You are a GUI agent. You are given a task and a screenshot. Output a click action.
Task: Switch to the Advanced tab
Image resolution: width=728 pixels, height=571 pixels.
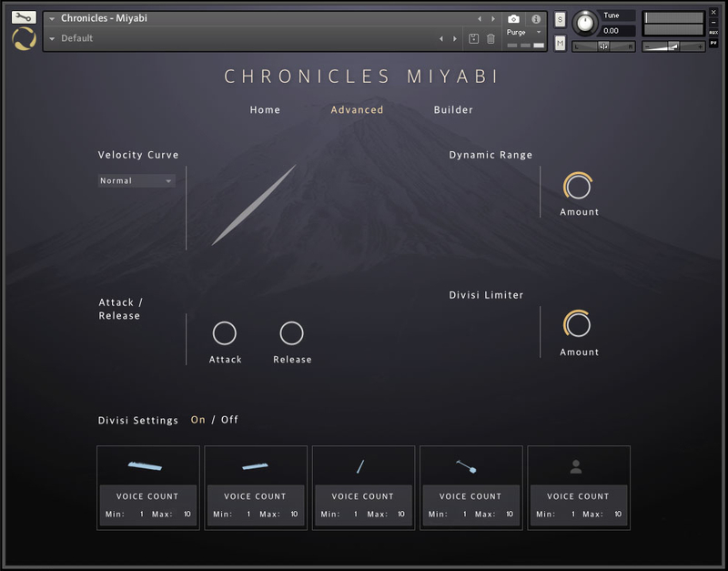point(357,109)
